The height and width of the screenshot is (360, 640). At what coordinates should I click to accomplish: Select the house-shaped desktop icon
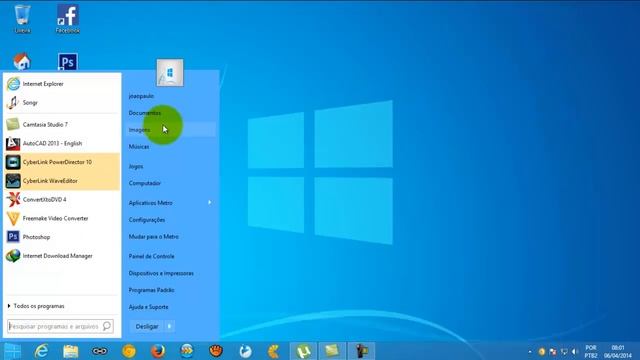[22, 62]
